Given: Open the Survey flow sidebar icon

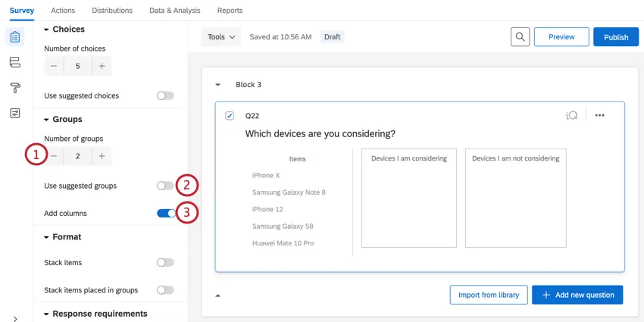Looking at the screenshot, I should pyautogui.click(x=14, y=62).
